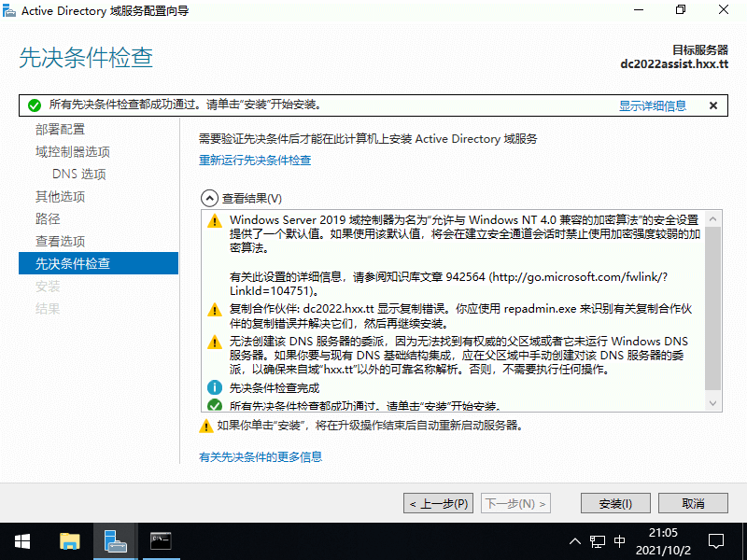The image size is (747, 560).
Task: Open 显示详细信息 link in notification bar
Action: point(652,105)
